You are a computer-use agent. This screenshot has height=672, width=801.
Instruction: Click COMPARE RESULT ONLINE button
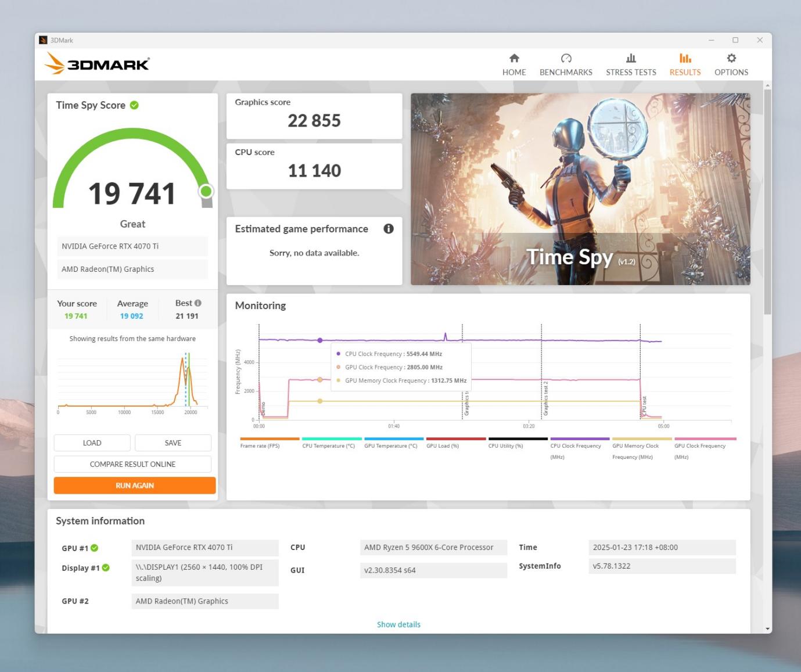pos(132,464)
